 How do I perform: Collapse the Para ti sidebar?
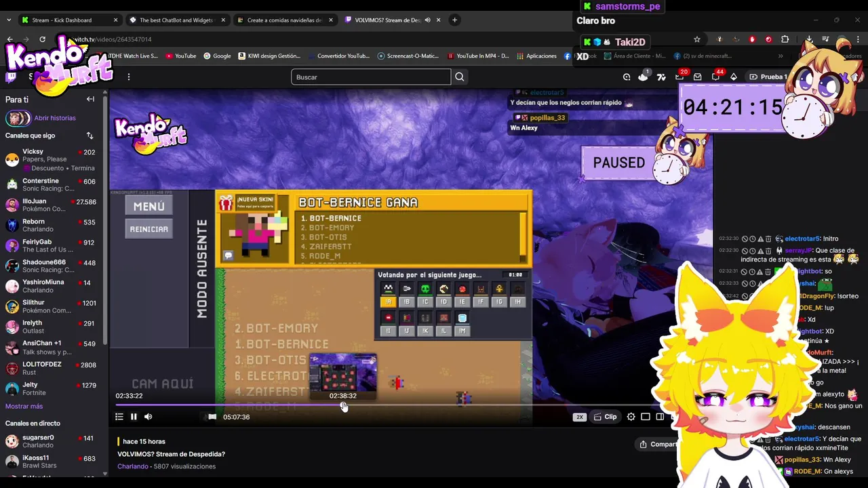[x=90, y=99]
